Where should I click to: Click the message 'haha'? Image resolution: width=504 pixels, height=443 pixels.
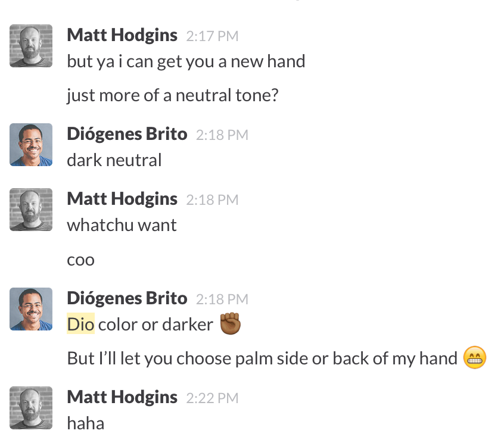pyautogui.click(x=85, y=423)
